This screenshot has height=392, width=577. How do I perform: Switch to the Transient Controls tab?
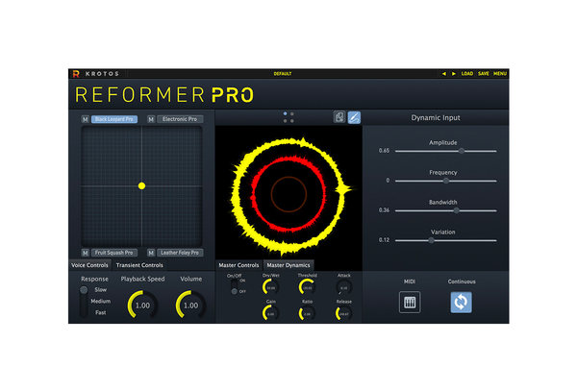point(138,265)
